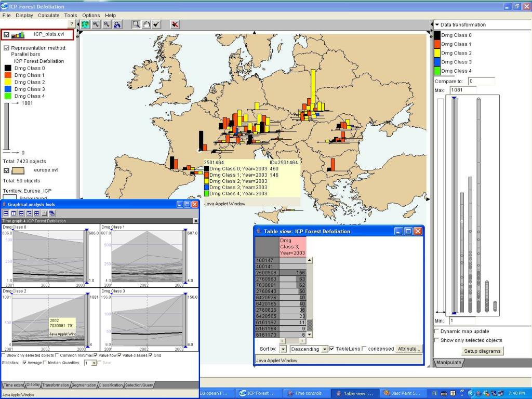Enable the condensed checkbox in Table view

coord(364,349)
